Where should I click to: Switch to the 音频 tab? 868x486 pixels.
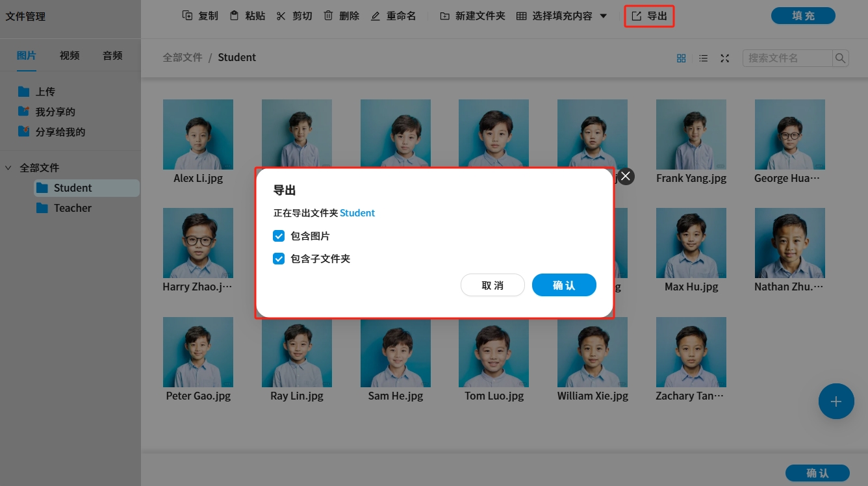coord(112,55)
